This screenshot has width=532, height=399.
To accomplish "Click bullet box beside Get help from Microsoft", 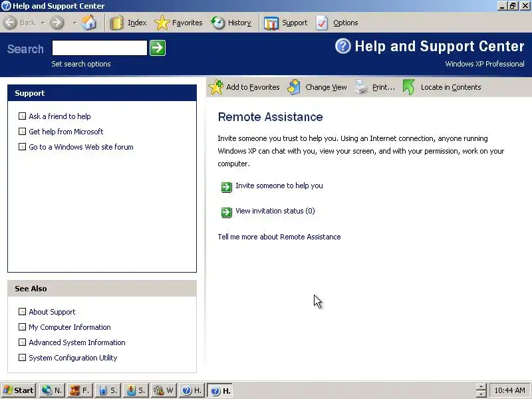I will (22, 131).
